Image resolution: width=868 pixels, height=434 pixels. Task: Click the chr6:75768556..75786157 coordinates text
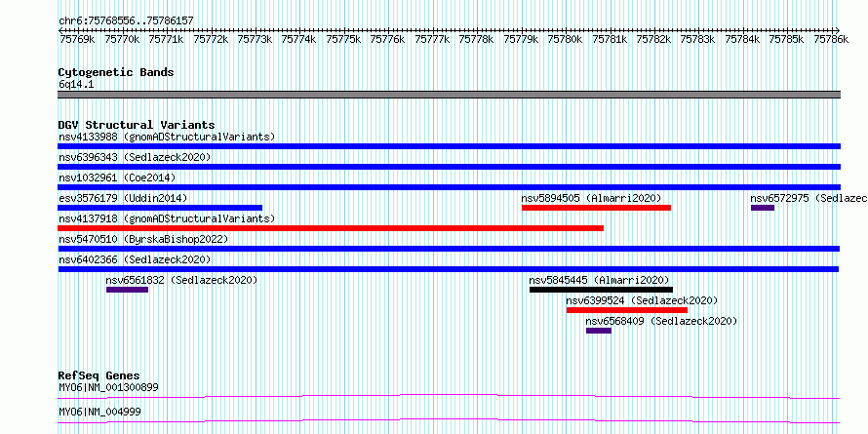pyautogui.click(x=126, y=21)
